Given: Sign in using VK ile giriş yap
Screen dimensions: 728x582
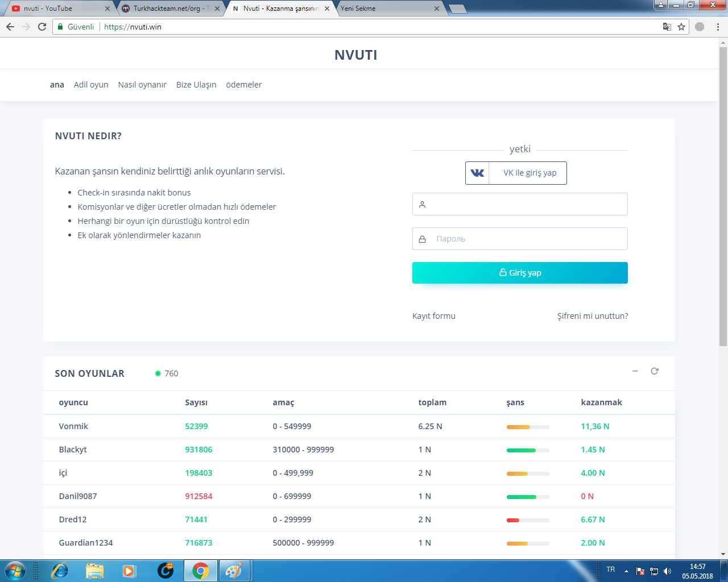Looking at the screenshot, I should tap(516, 173).
